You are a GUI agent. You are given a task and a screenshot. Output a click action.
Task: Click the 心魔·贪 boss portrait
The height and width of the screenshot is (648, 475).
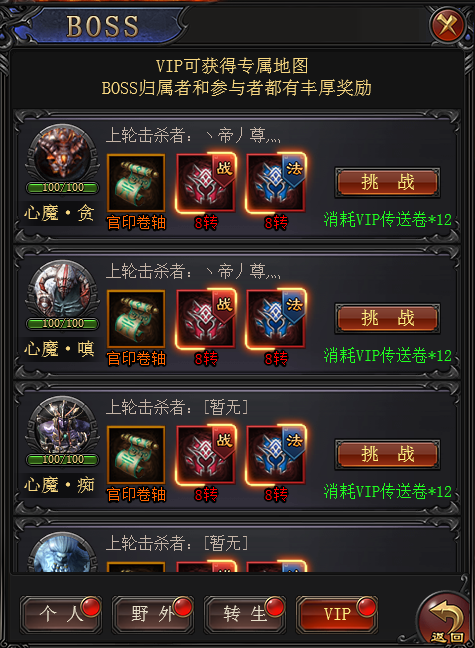(x=63, y=154)
